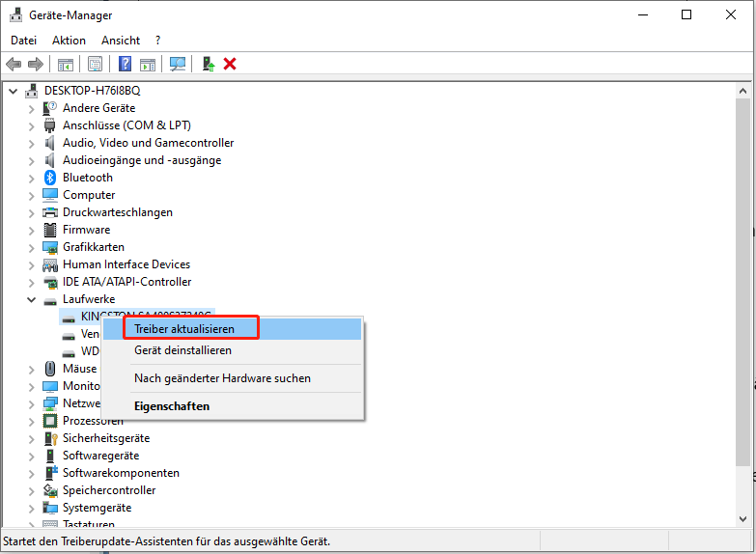Click the scrollbar up arrow
This screenshot has width=756, height=554.
742,91
